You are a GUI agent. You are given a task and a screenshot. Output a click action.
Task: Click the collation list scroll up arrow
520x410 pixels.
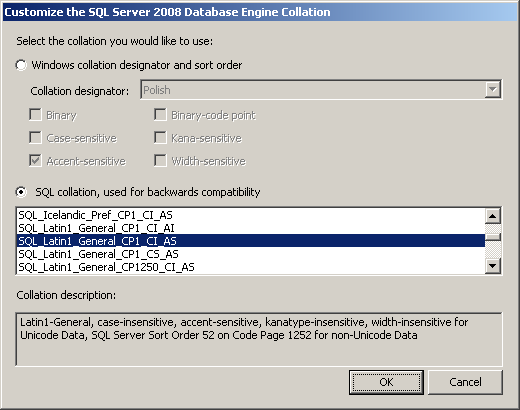(493, 216)
